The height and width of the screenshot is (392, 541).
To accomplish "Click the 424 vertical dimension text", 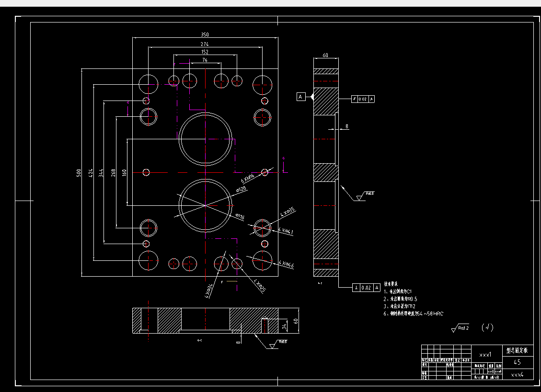I will (91, 173).
